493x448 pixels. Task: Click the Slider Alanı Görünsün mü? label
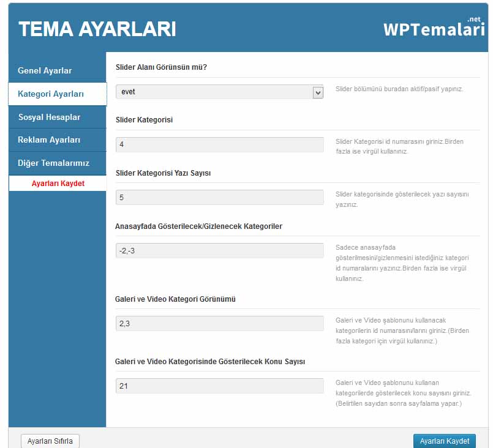(x=161, y=67)
